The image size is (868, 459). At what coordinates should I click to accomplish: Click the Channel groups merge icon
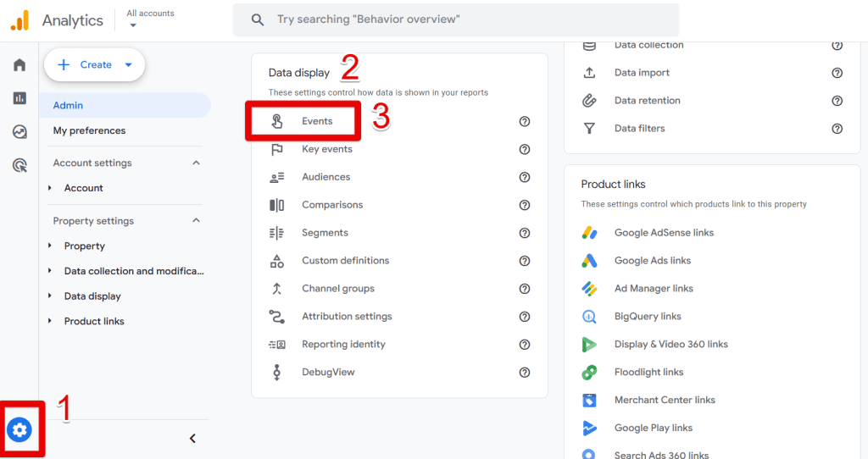point(277,289)
